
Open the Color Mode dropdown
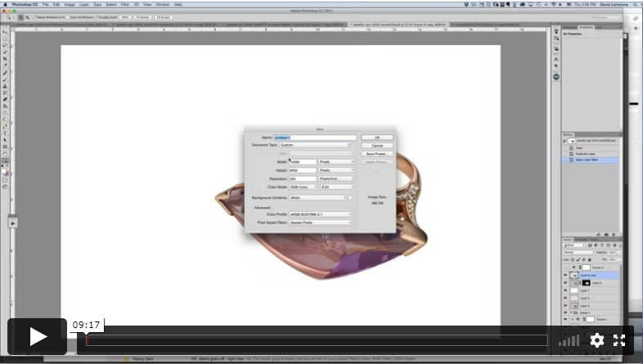pos(304,187)
